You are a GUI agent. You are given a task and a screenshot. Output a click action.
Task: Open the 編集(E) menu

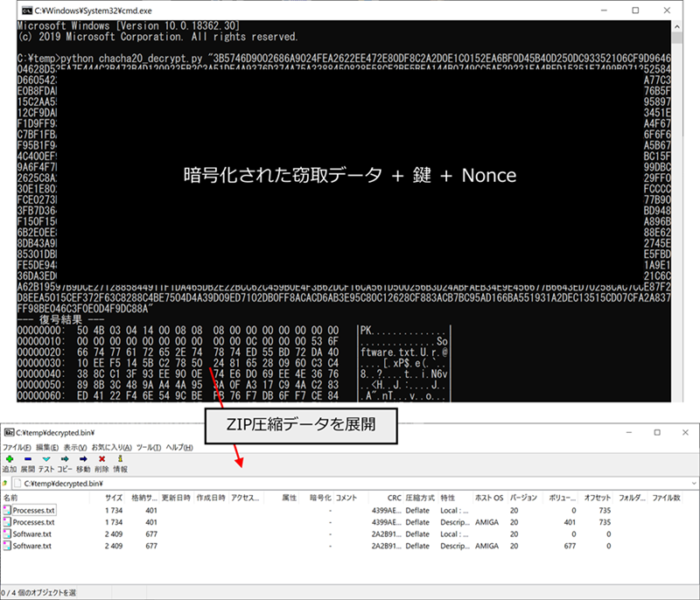[47, 448]
